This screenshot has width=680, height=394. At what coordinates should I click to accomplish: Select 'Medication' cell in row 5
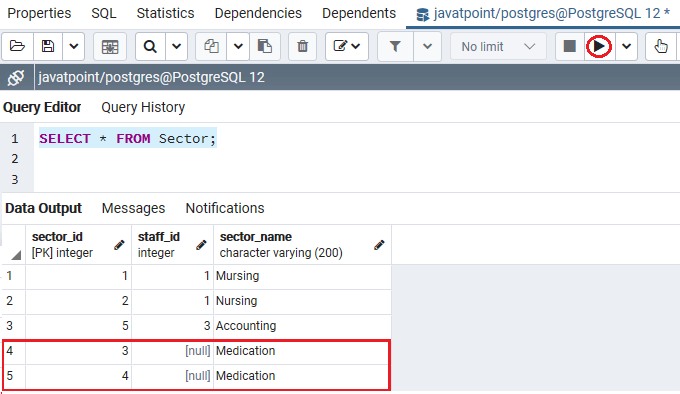302,376
